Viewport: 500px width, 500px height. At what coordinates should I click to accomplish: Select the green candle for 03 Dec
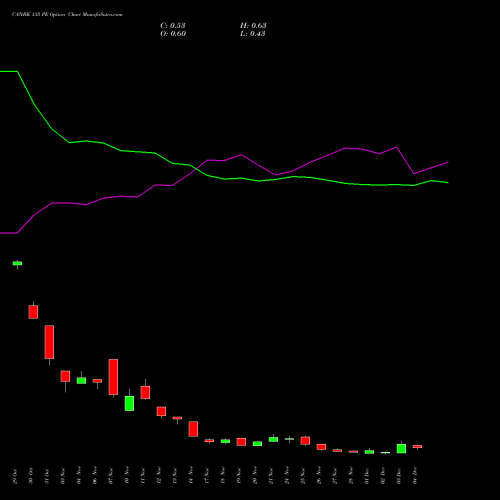point(401,448)
